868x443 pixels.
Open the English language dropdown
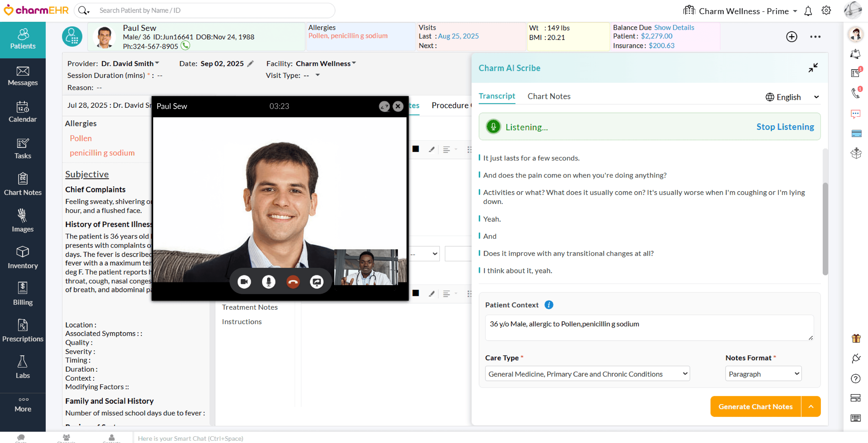(790, 97)
